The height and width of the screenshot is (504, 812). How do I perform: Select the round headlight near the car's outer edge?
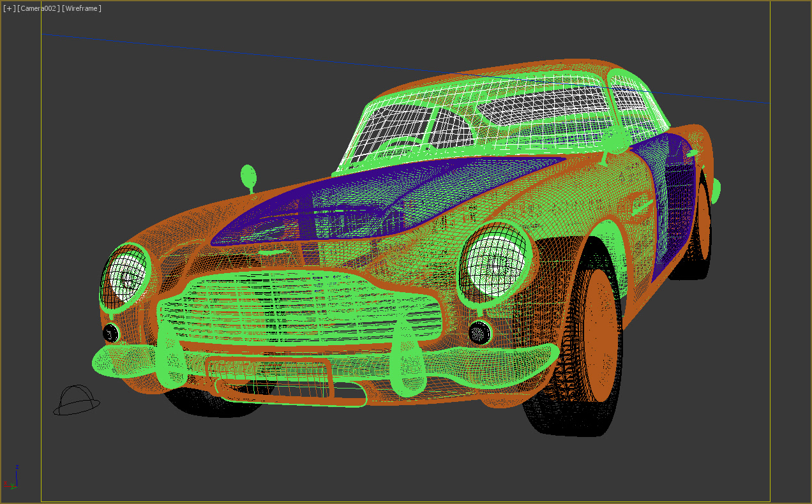tap(124, 277)
